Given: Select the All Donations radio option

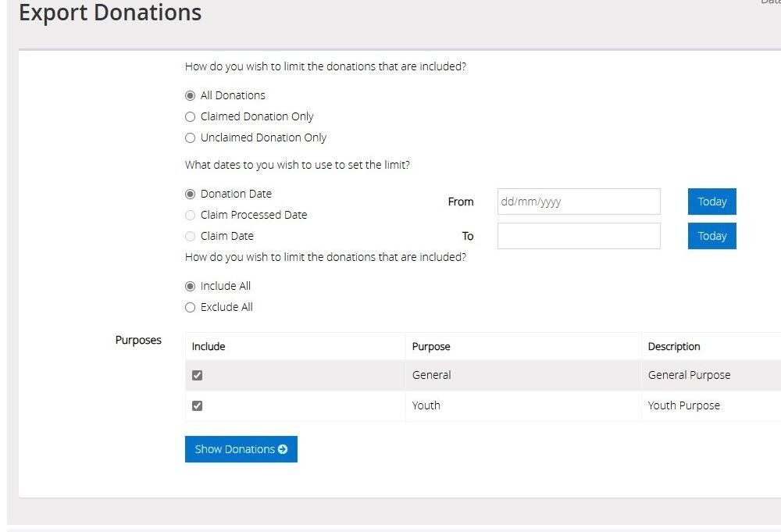Looking at the screenshot, I should 190,95.
